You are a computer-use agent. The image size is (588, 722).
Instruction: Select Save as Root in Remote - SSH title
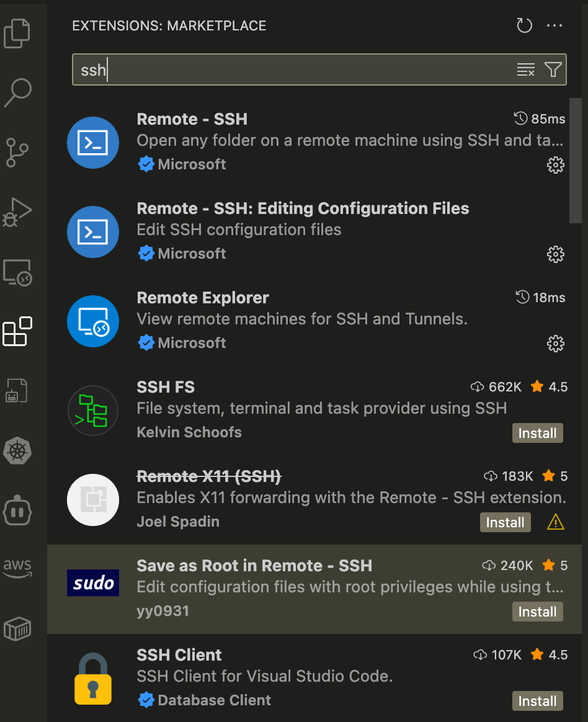click(254, 566)
